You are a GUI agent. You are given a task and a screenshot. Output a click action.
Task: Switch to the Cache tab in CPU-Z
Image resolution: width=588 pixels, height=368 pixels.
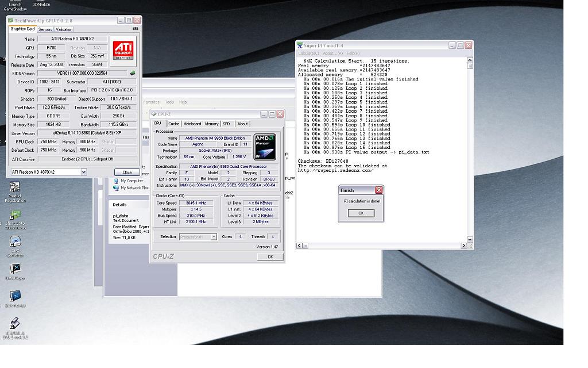click(x=173, y=124)
